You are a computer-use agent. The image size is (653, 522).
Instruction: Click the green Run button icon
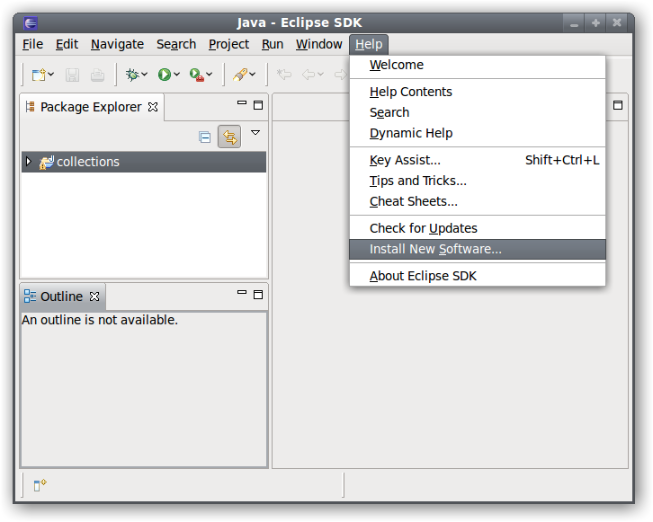click(x=164, y=75)
